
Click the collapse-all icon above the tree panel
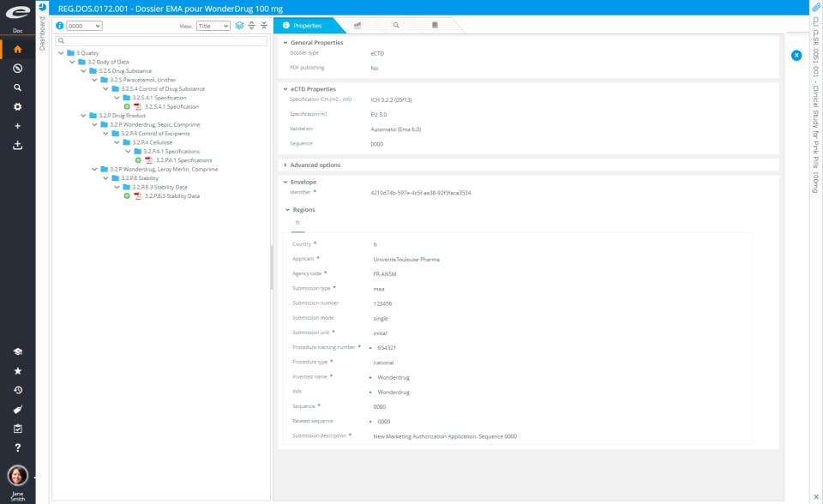pyautogui.click(x=264, y=26)
